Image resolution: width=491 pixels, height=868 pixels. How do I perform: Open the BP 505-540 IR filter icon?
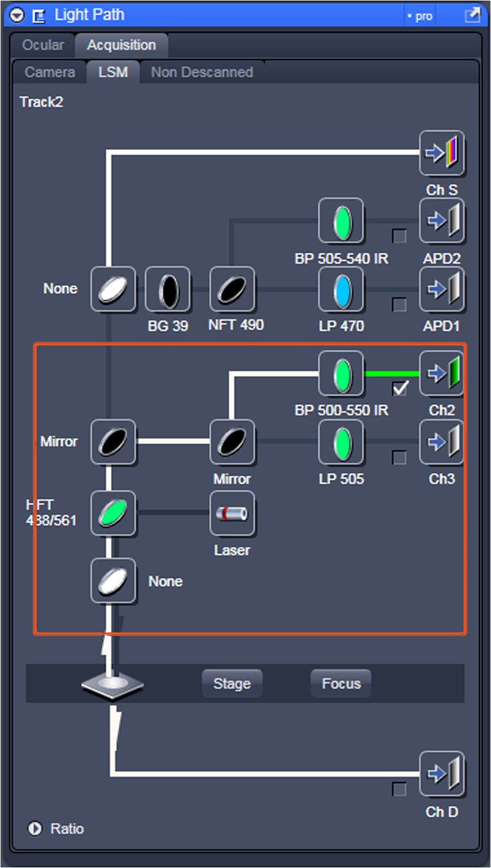[x=341, y=221]
